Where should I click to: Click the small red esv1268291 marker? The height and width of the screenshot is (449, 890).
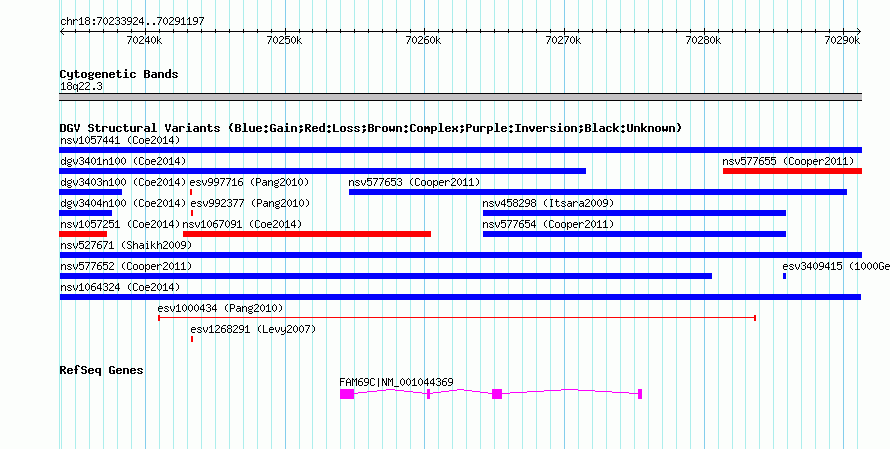(x=192, y=339)
